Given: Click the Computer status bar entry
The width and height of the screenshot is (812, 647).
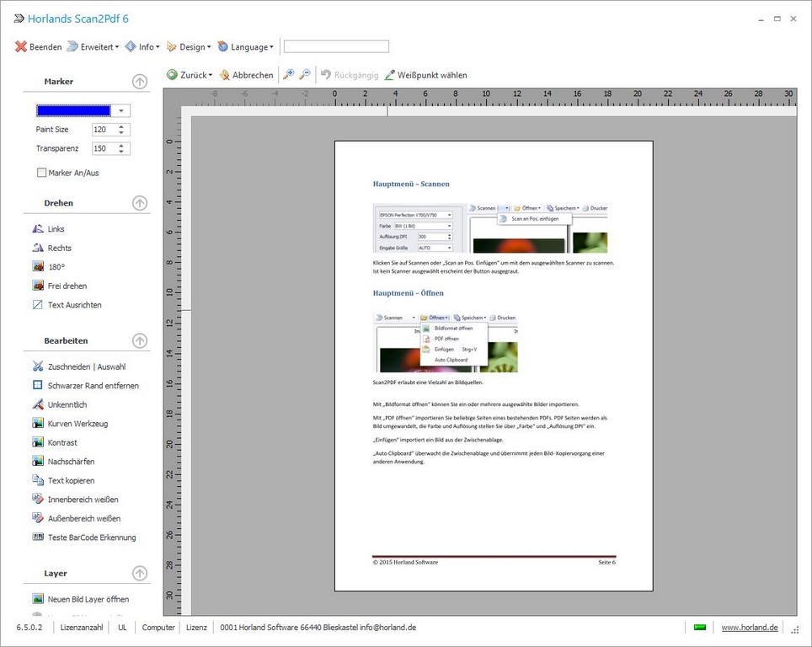Looking at the screenshot, I should coord(158,628).
